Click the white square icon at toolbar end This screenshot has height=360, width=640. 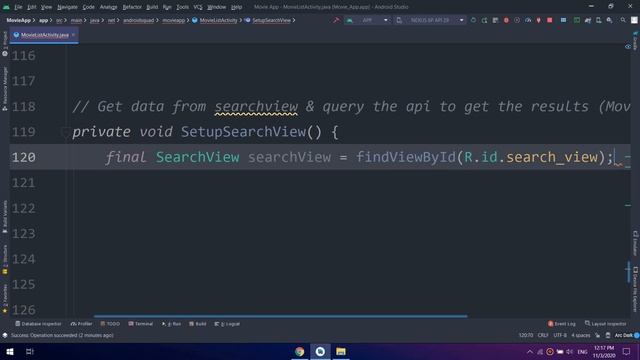pos(634,20)
